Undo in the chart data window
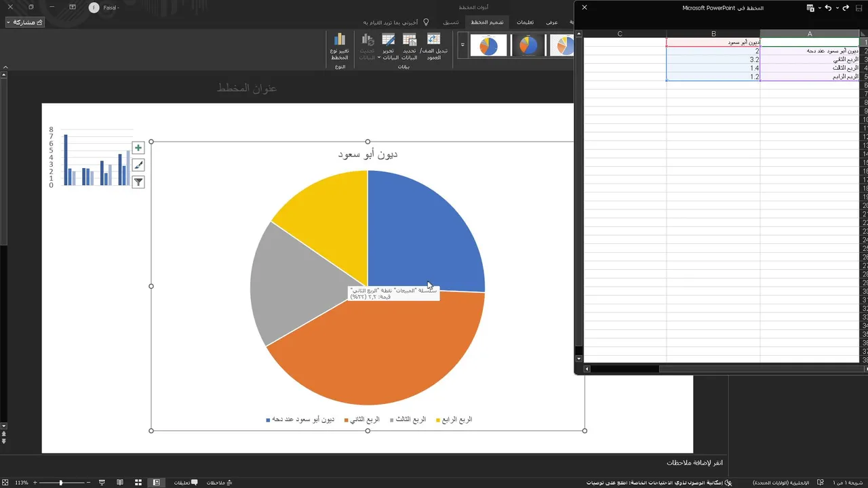 [x=828, y=7]
